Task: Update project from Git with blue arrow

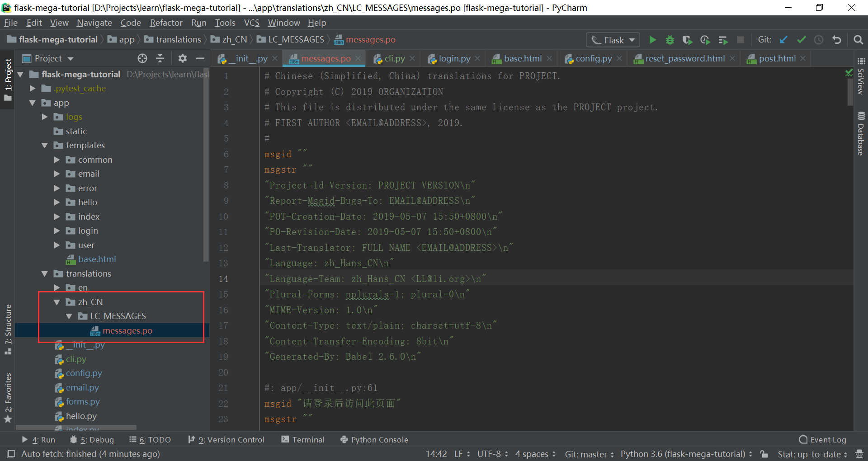Action: (x=784, y=40)
